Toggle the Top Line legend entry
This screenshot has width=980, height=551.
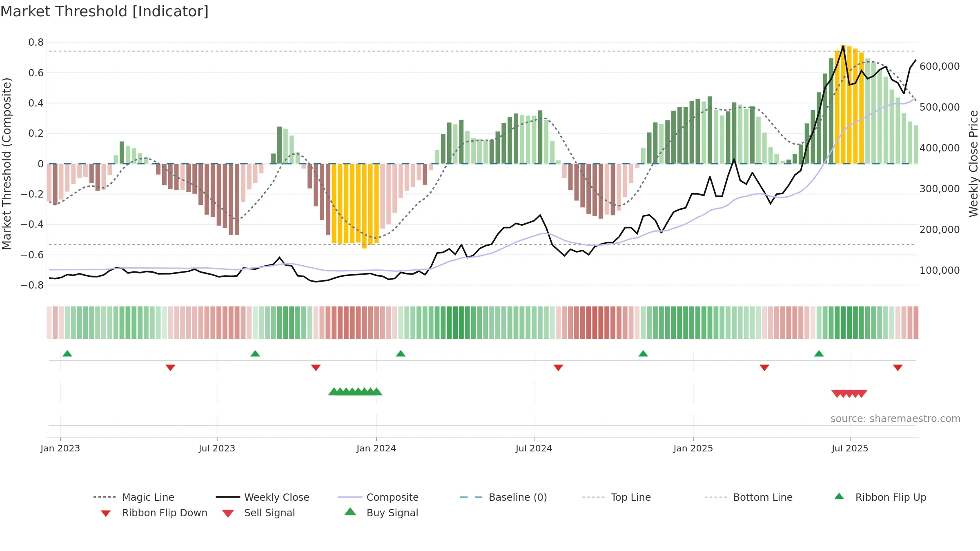pos(617,497)
